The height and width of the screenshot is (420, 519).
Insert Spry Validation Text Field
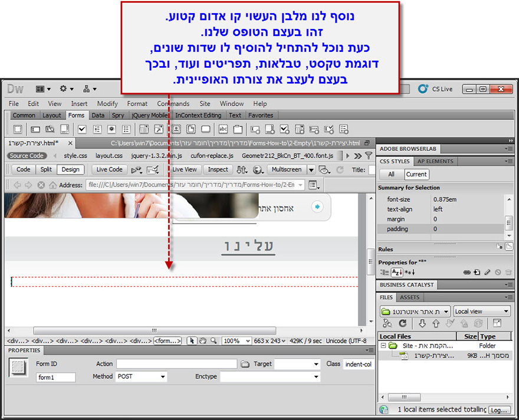255,129
